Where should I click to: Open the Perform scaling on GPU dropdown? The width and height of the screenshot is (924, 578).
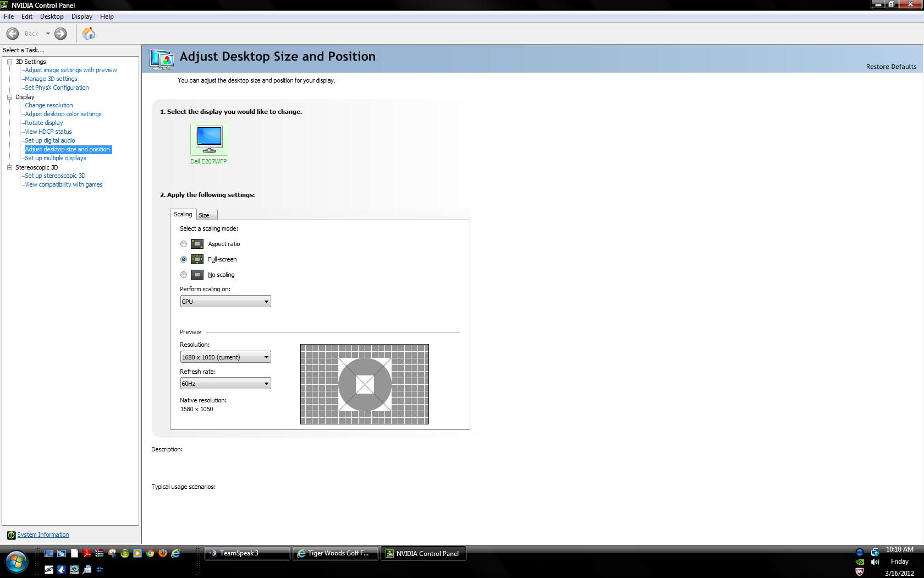(x=226, y=302)
